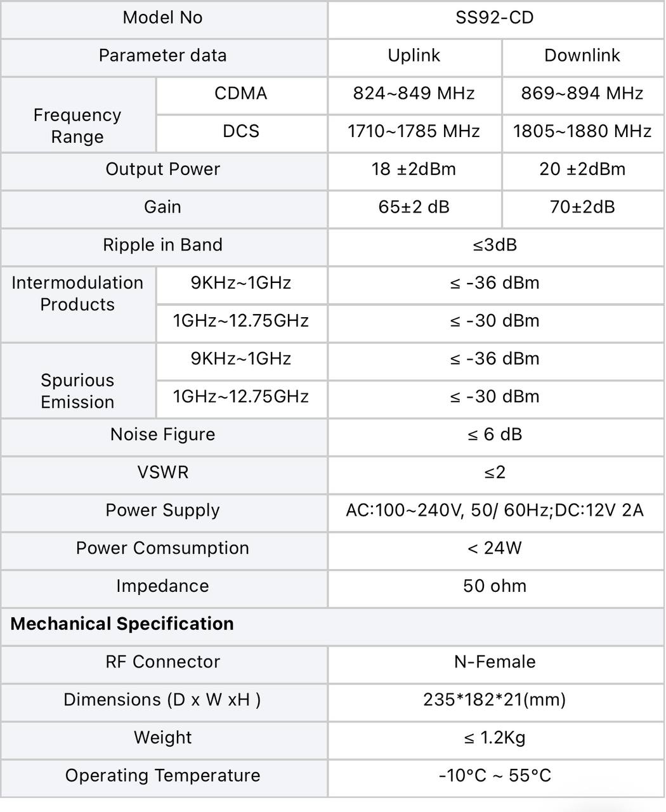Click the Spurious Emission label
Image resolution: width=666 pixels, height=812 pixels.
click(x=77, y=391)
